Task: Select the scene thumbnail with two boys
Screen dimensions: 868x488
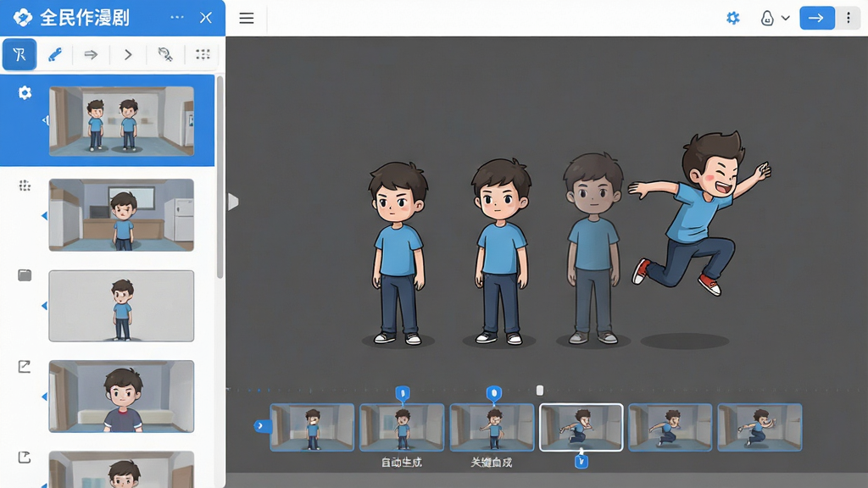Action: click(121, 120)
